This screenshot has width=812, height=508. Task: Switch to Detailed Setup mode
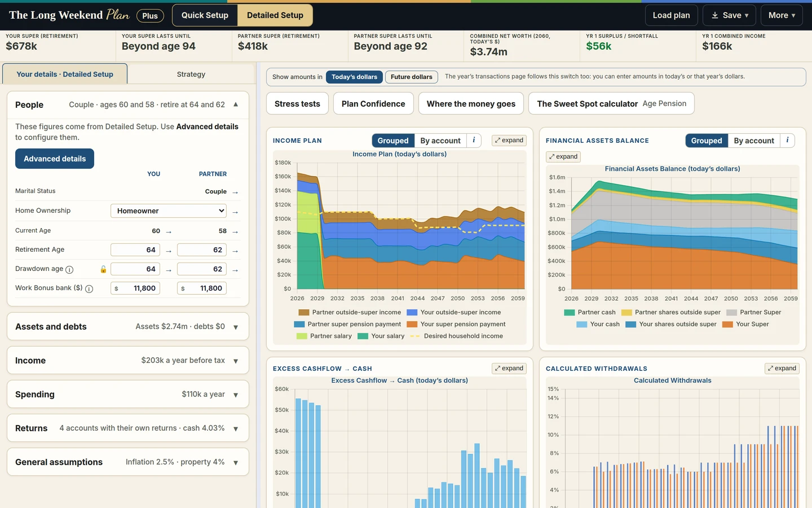pyautogui.click(x=275, y=15)
